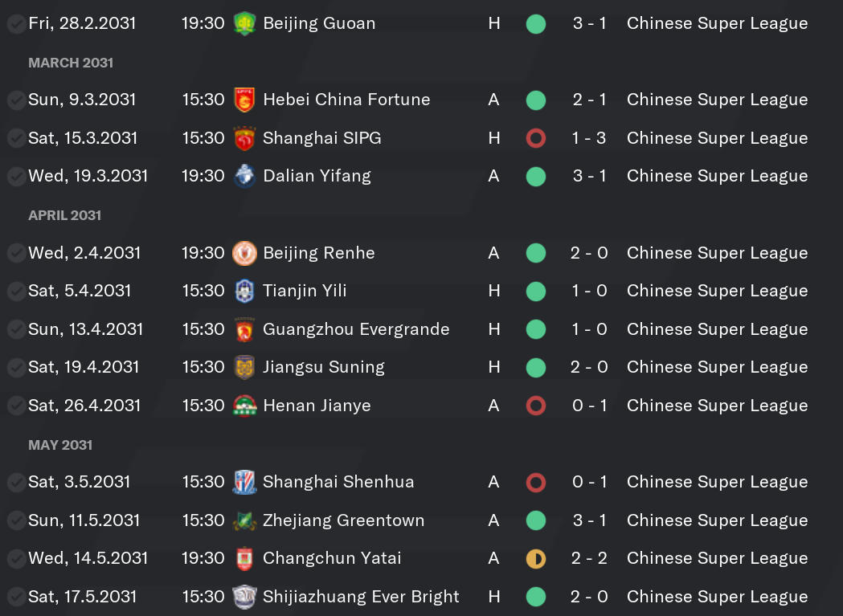Click the Beijing Renhe round badge

point(244,253)
